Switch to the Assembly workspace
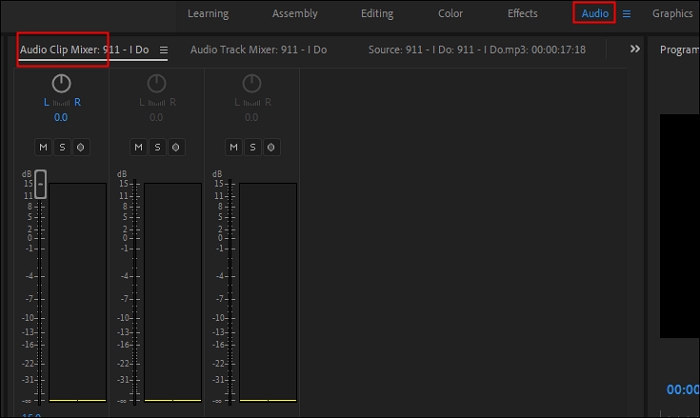Screen dimensions: 700x418 [295, 13]
